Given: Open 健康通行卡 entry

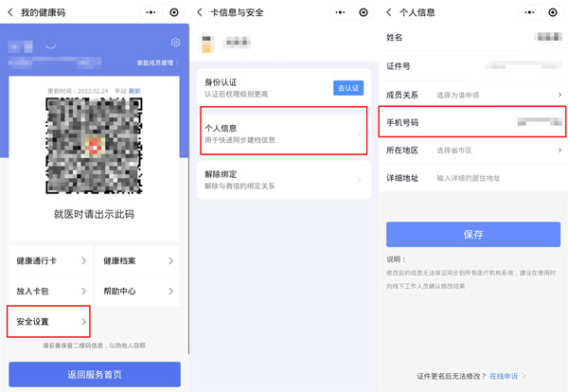Looking at the screenshot, I should [51, 260].
